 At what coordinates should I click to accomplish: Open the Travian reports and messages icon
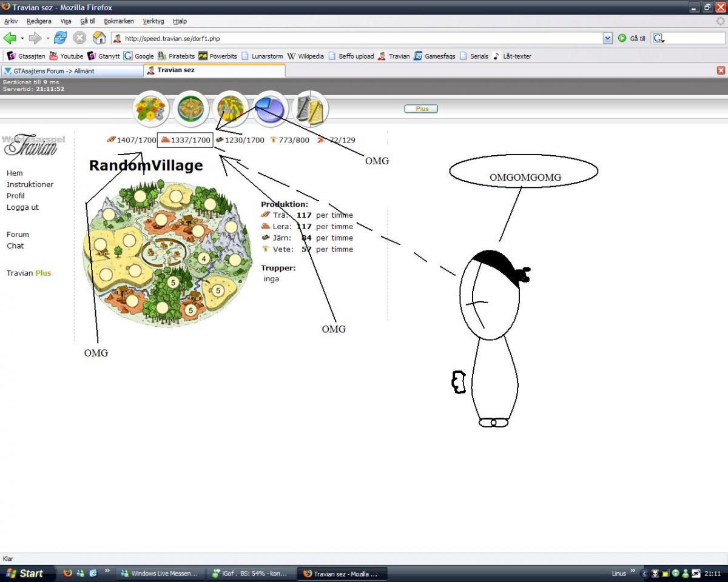point(311,109)
